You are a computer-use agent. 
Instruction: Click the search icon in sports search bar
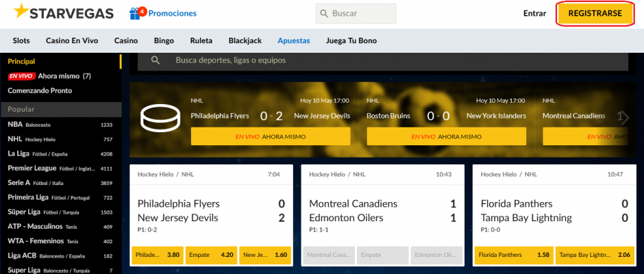click(156, 60)
